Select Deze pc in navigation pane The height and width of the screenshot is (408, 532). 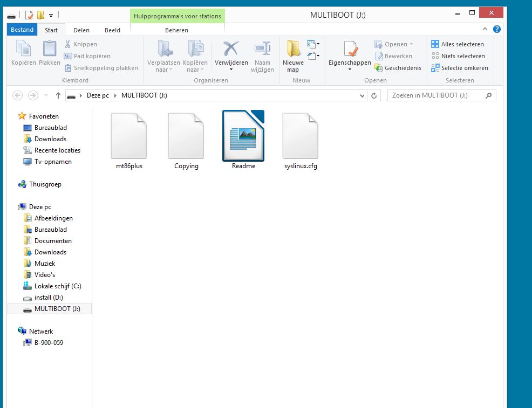pyautogui.click(x=35, y=207)
